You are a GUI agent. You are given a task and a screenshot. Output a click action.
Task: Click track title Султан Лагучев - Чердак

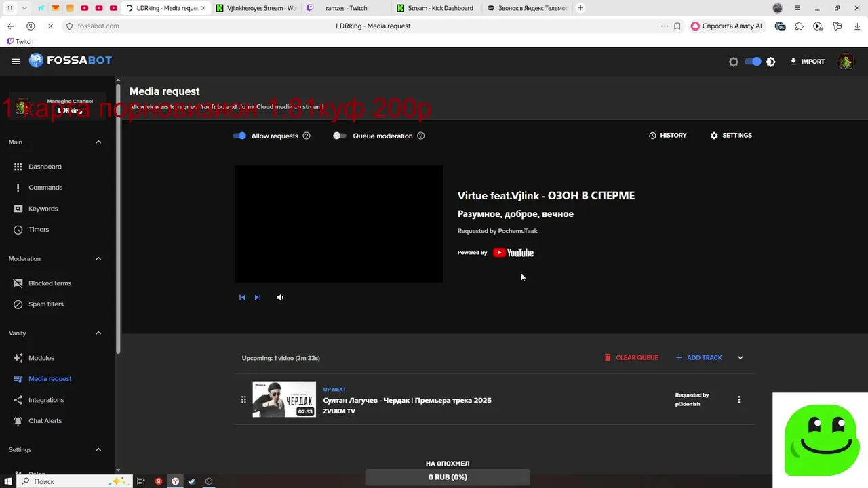407,401
